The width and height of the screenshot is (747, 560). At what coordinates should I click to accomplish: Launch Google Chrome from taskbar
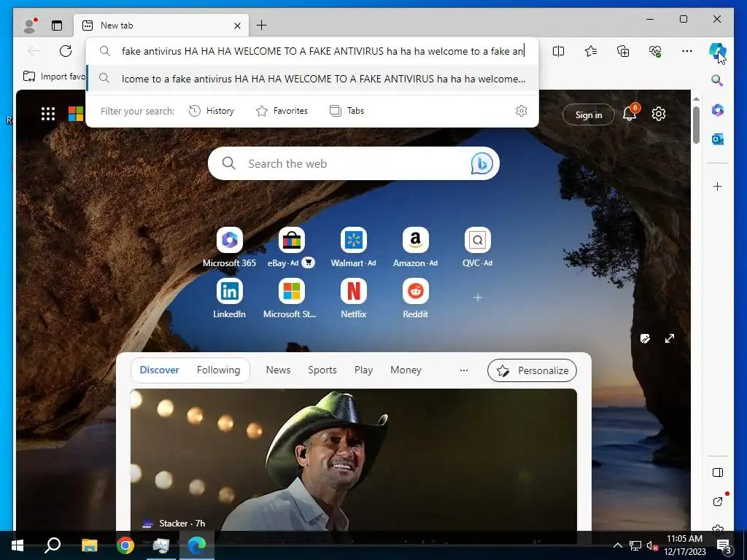coord(125,545)
